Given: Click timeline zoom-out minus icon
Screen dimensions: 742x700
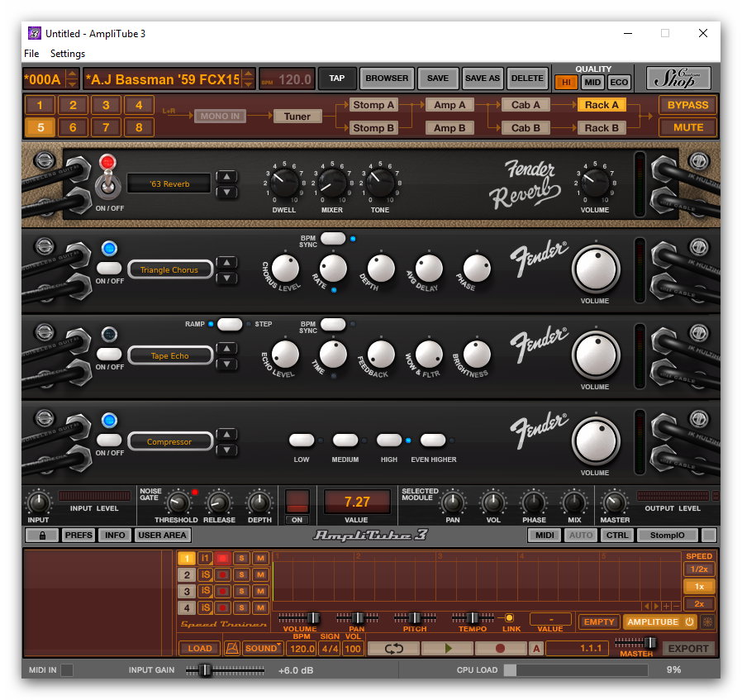Looking at the screenshot, I should tap(676, 606).
